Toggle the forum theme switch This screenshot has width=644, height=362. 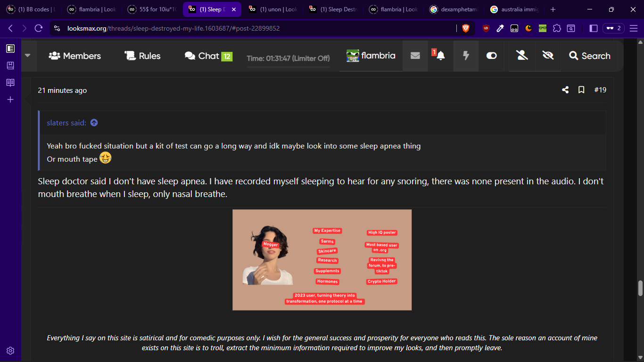(491, 56)
